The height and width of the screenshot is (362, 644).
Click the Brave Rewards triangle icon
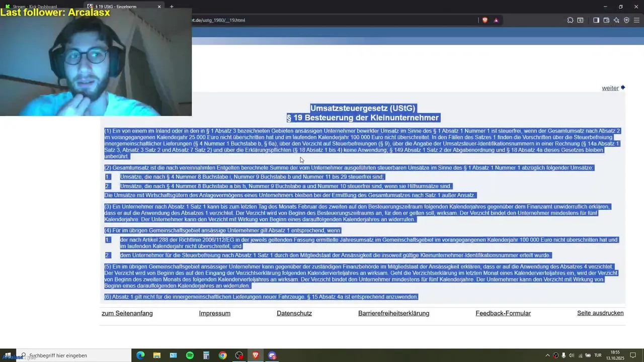click(x=496, y=20)
